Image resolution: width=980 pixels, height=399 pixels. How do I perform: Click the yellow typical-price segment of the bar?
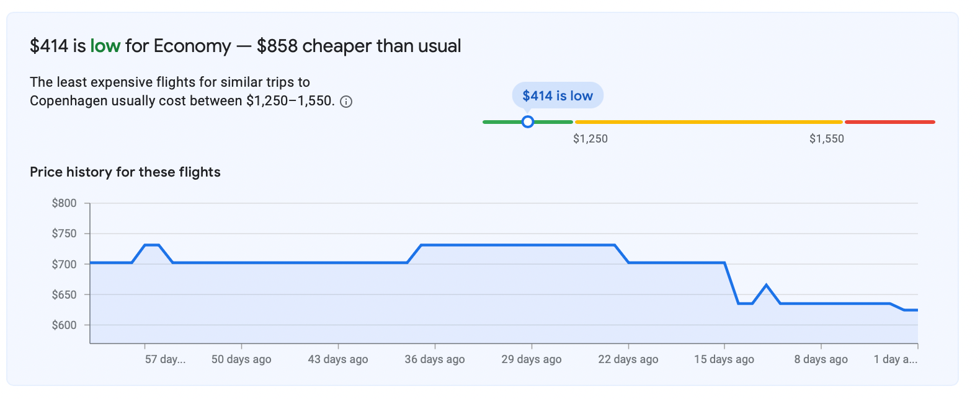click(708, 122)
